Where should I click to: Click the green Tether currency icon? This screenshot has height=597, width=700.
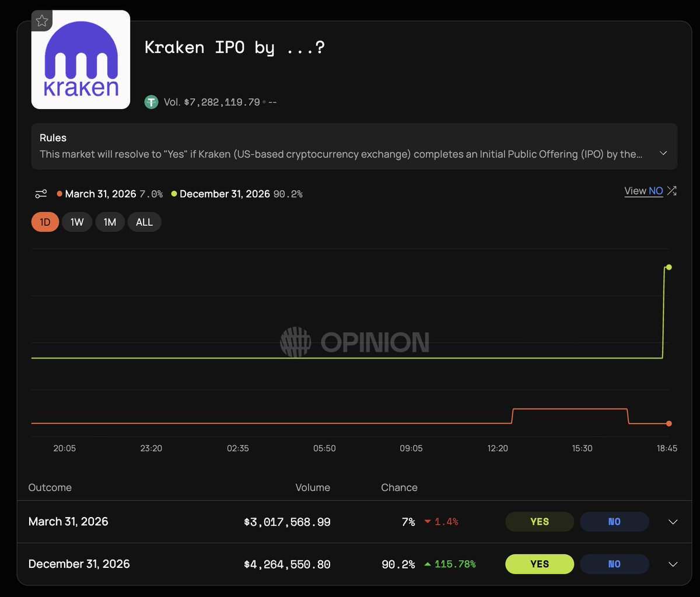[152, 102]
